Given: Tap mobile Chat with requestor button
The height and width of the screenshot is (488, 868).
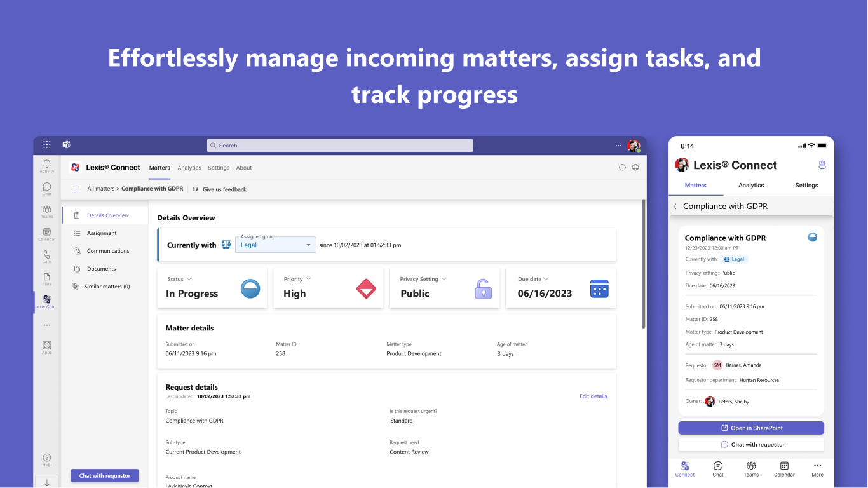Looking at the screenshot, I should pyautogui.click(x=751, y=445).
